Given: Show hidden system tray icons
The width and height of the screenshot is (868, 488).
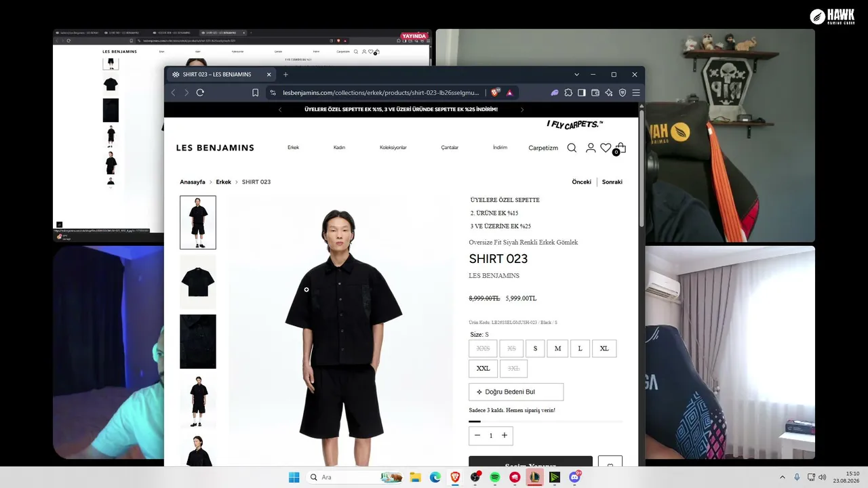Looking at the screenshot, I should pyautogui.click(x=782, y=477).
